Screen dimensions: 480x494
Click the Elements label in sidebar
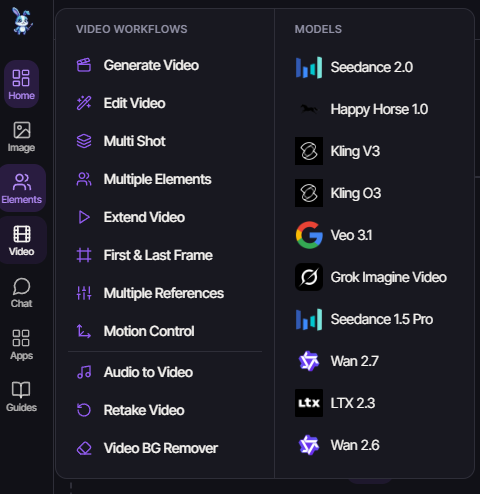click(x=22, y=199)
